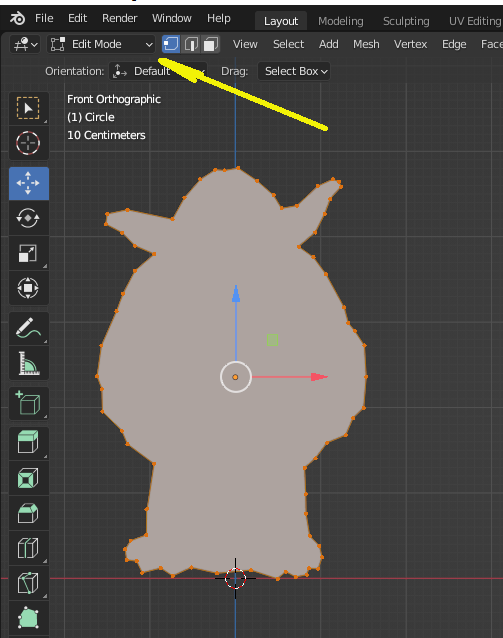
Task: Open the Edit Mode dropdown
Action: click(101, 44)
